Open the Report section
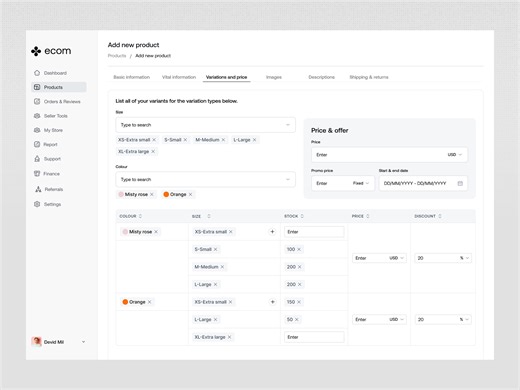 click(46, 145)
